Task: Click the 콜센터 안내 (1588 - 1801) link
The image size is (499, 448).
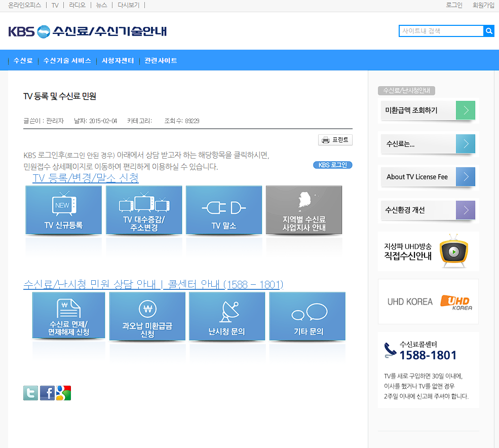Action: pos(225,284)
